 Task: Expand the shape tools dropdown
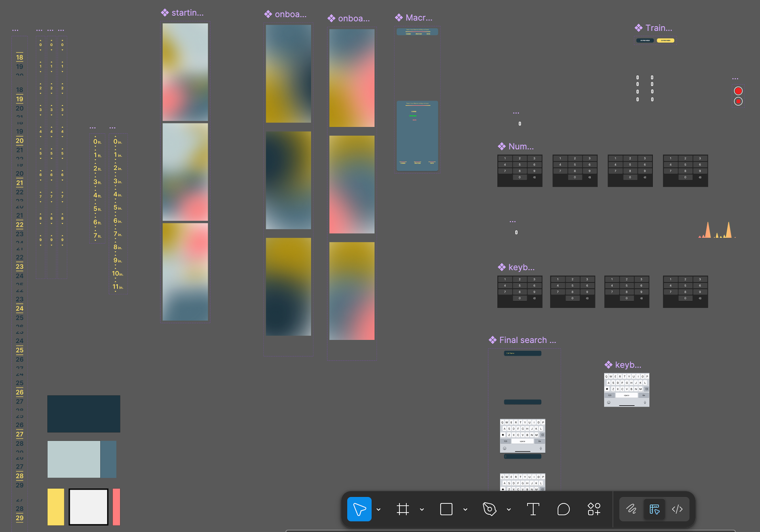click(x=465, y=509)
